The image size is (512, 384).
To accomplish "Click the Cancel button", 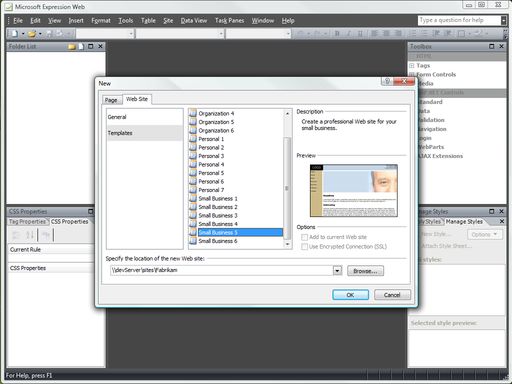I will [x=392, y=295].
